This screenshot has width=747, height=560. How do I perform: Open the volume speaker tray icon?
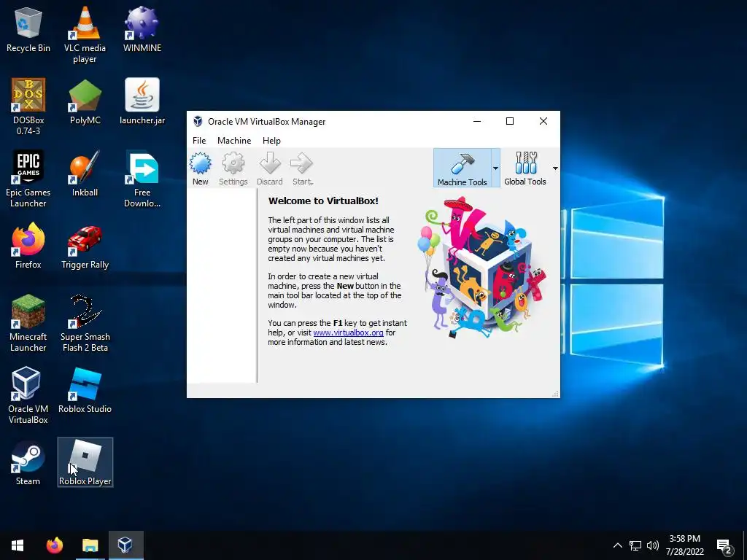click(x=653, y=545)
